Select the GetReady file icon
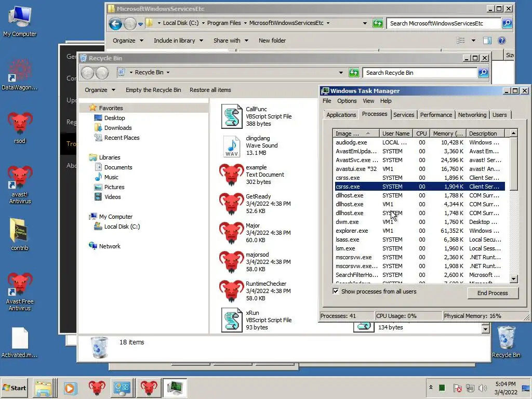Image resolution: width=532 pixels, height=399 pixels. (x=232, y=204)
